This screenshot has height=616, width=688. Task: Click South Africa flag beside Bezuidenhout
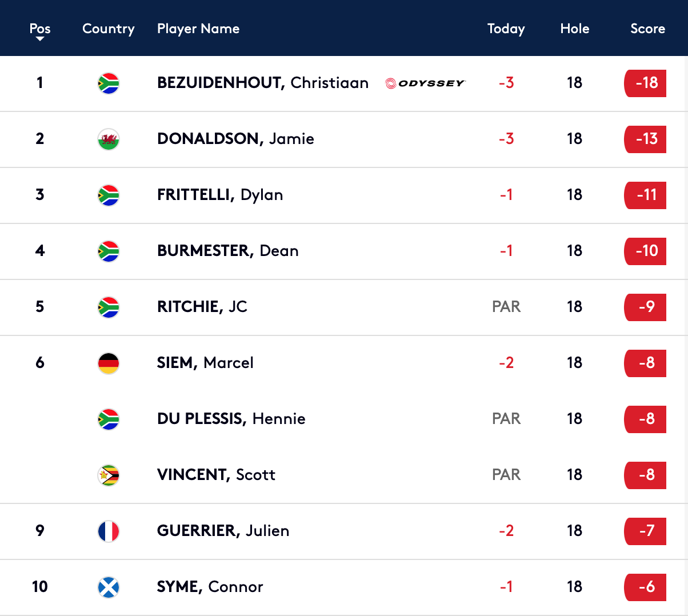coord(109,83)
